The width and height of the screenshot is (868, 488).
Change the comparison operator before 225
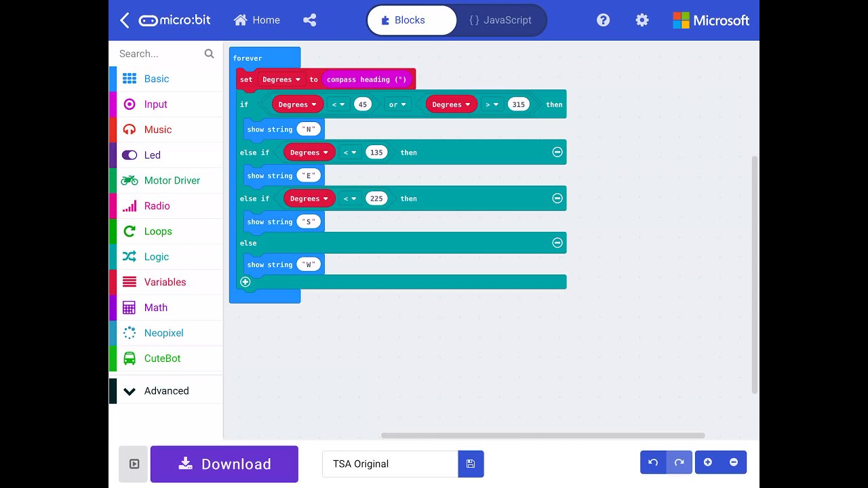coord(349,199)
